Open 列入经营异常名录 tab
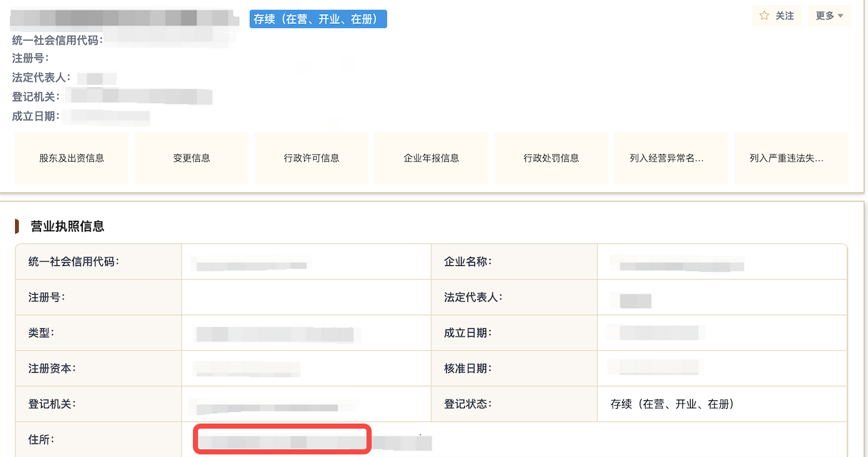This screenshot has height=457, width=868. pos(671,158)
